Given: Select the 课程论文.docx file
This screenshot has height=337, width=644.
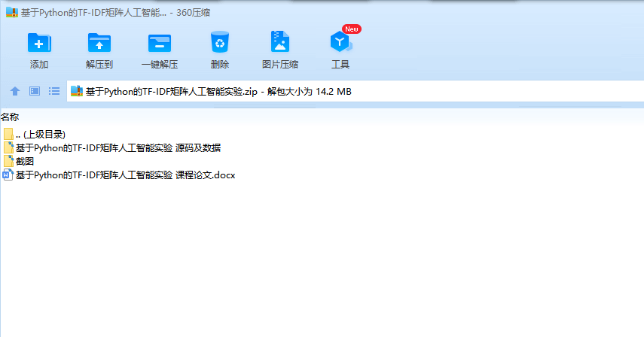Looking at the screenshot, I should coord(119,175).
